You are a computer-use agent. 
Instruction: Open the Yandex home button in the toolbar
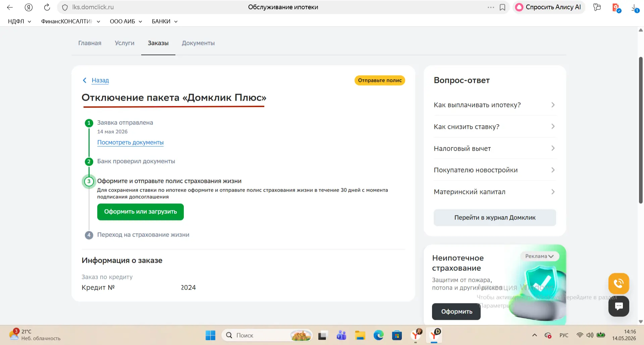29,7
